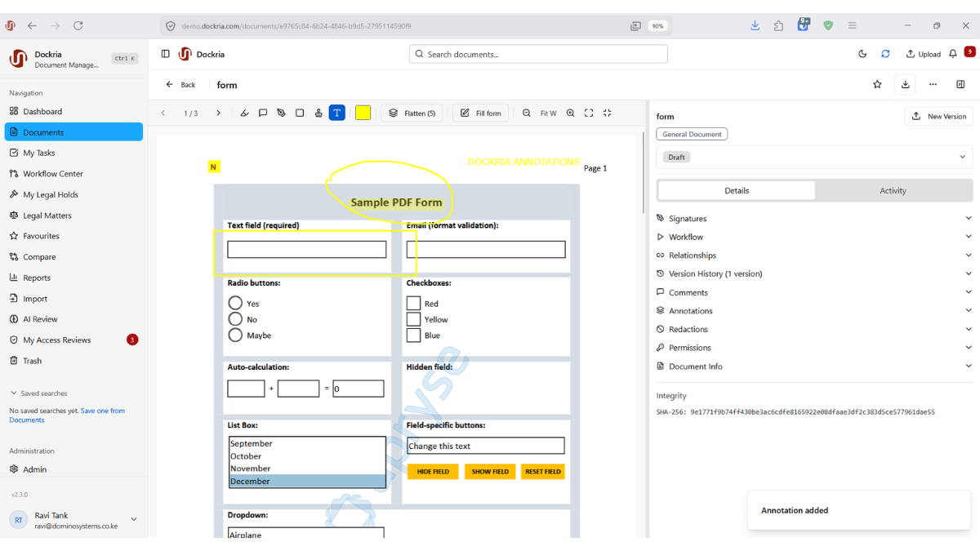
Task: Select the rectangle shape annotation tool
Action: (300, 113)
